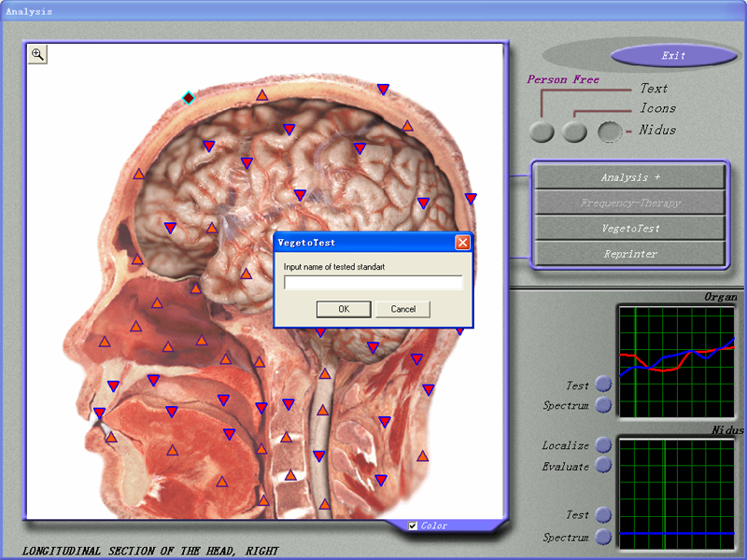Click into the tested standart name field

(x=373, y=283)
